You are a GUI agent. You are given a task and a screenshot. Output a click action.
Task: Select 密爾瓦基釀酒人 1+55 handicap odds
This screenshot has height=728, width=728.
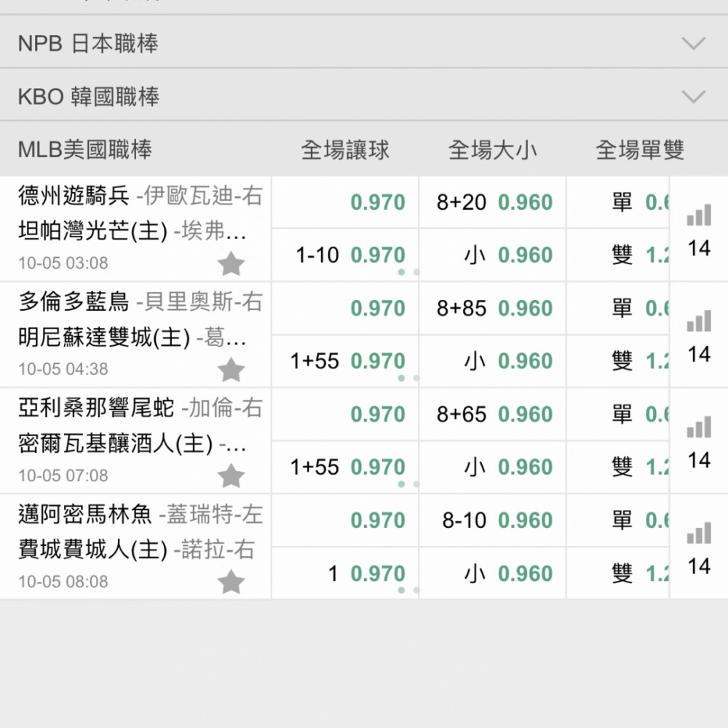tap(345, 467)
